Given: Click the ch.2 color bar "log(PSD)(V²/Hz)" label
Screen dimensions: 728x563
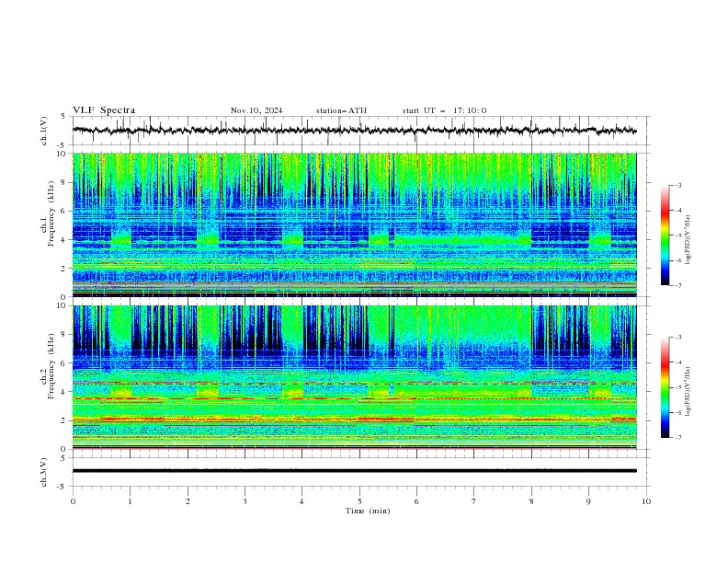Looking at the screenshot, I should [688, 391].
